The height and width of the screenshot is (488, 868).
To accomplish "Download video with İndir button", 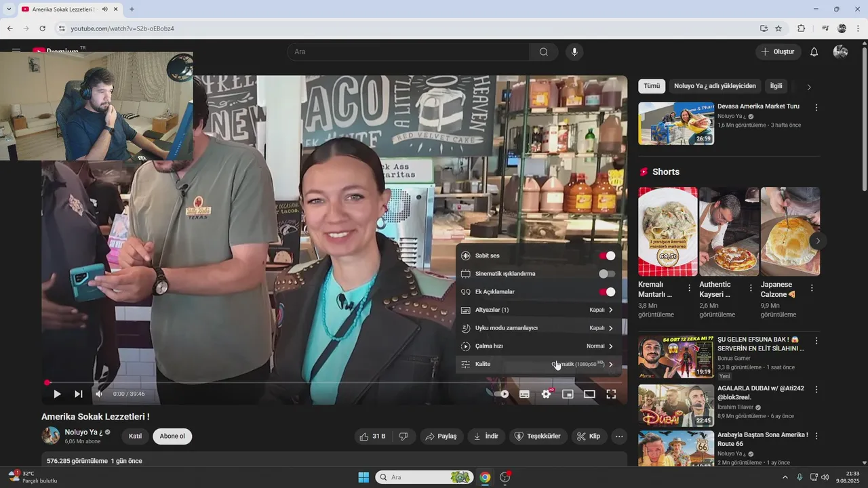I will [486, 436].
